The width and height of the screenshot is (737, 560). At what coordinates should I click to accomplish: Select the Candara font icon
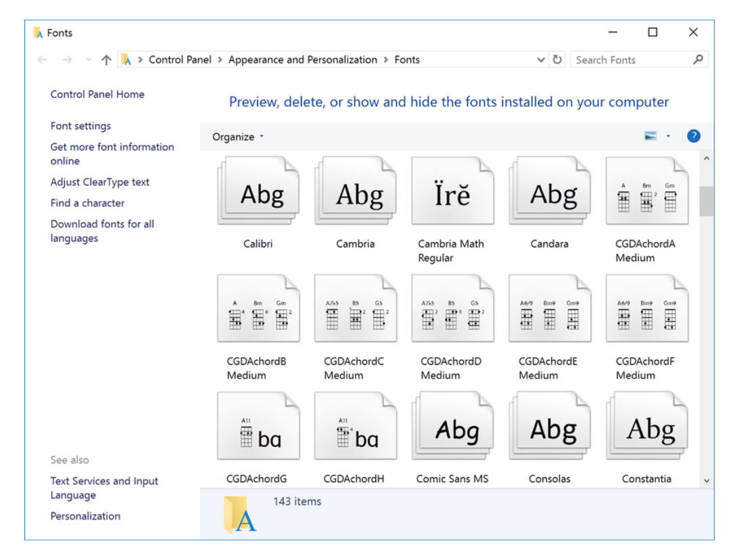tap(549, 193)
